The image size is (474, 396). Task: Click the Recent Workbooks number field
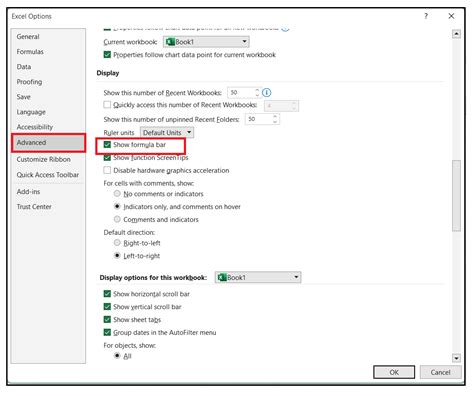(241, 93)
